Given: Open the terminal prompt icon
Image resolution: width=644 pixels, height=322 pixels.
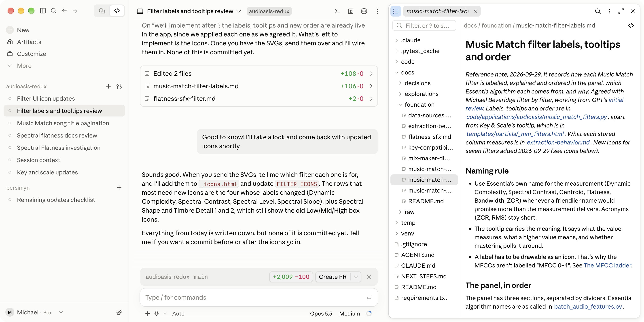Looking at the screenshot, I should (x=337, y=11).
